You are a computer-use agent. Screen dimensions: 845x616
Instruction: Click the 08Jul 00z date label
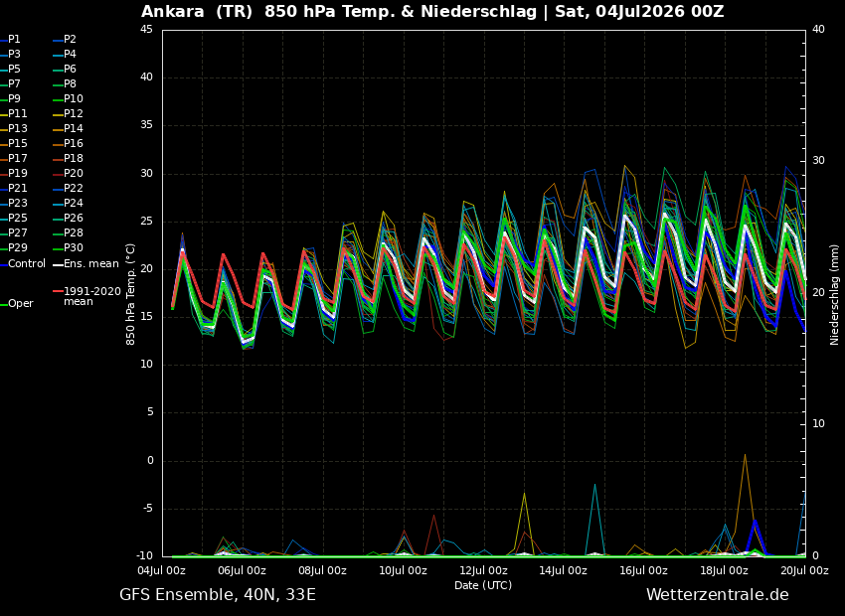[322, 570]
